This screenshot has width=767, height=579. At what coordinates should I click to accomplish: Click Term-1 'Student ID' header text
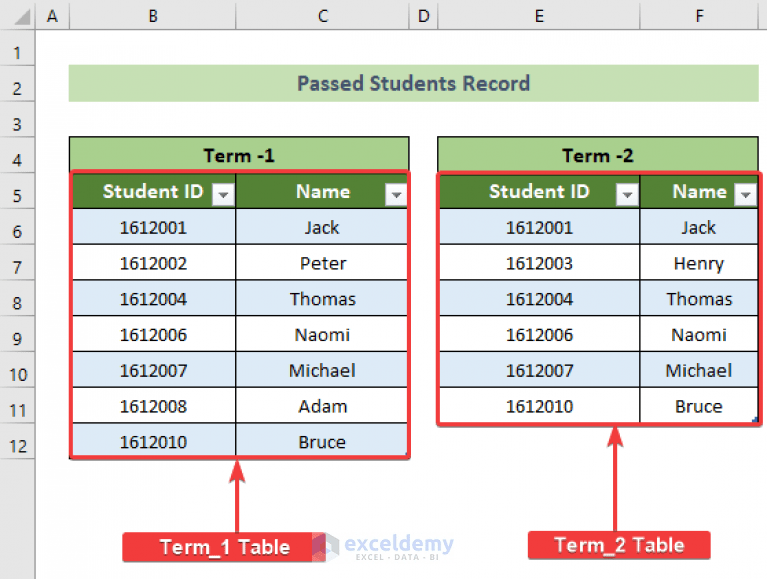153,191
